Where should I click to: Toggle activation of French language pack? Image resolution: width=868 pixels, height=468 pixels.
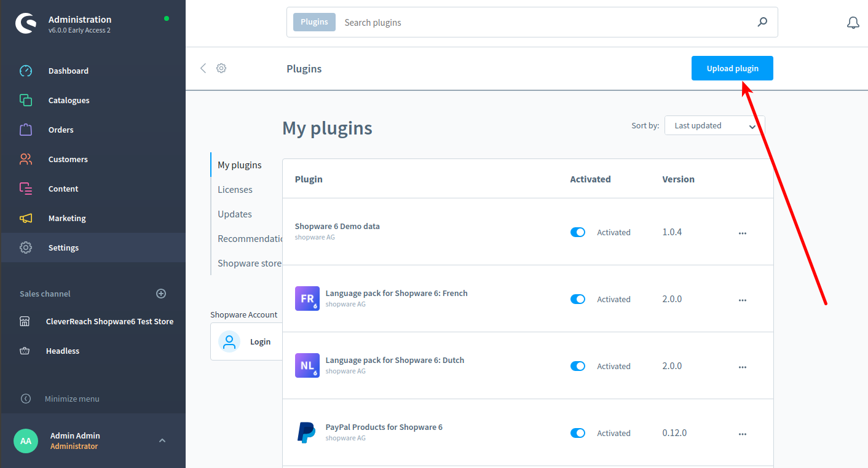pyautogui.click(x=578, y=299)
